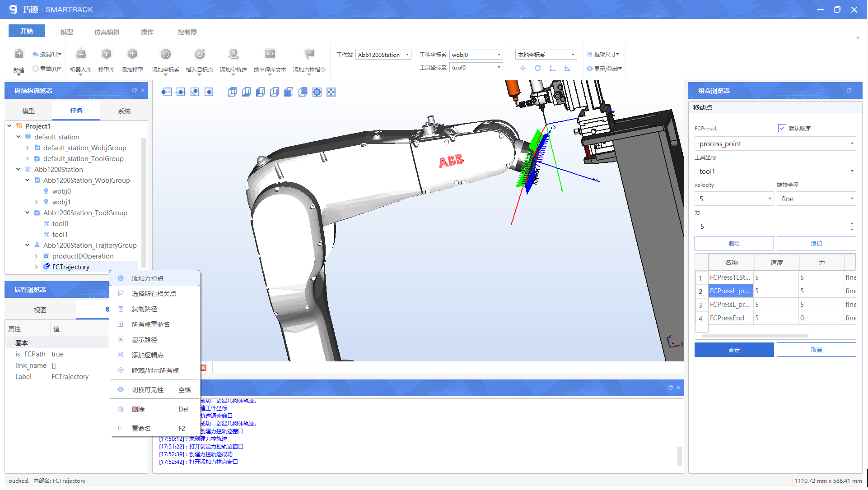The width and height of the screenshot is (868, 490).
Task: Click the 取消 cancel button
Action: tap(816, 350)
